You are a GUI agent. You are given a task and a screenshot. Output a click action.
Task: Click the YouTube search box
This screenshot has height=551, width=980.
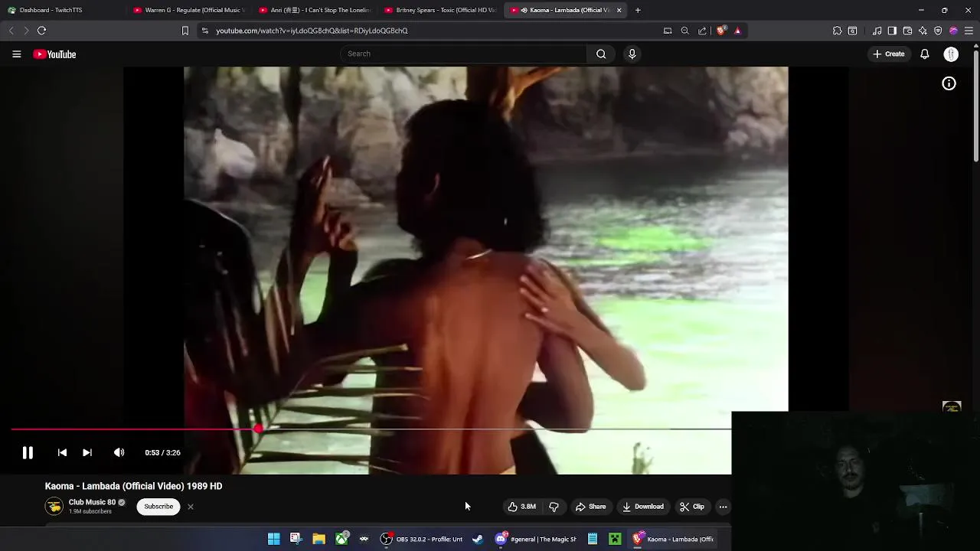pyautogui.click(x=463, y=54)
